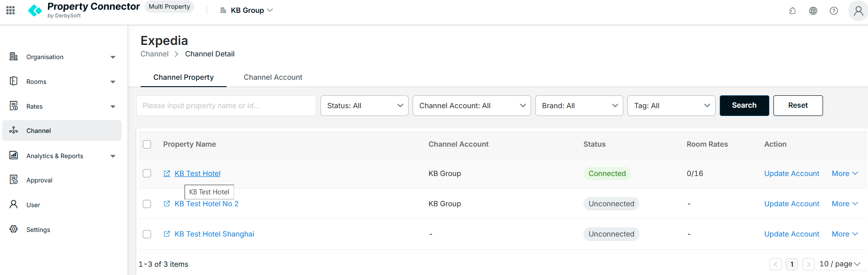
Task: Open the export/share icon in top bar
Action: pyautogui.click(x=792, y=11)
